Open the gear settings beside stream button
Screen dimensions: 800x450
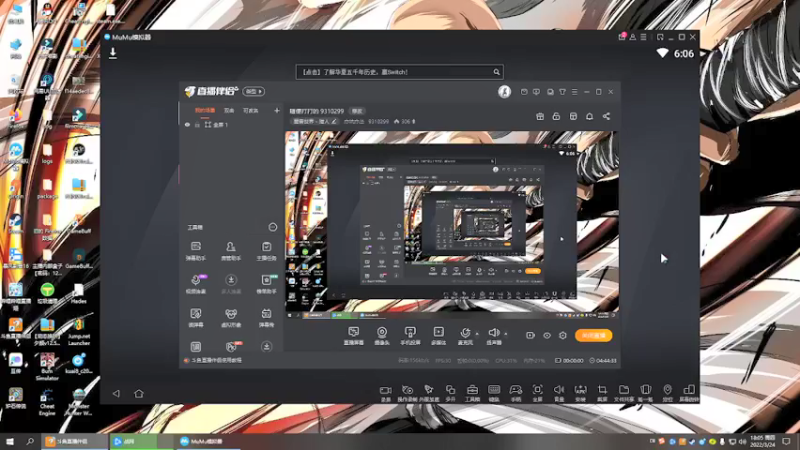pyautogui.click(x=563, y=335)
